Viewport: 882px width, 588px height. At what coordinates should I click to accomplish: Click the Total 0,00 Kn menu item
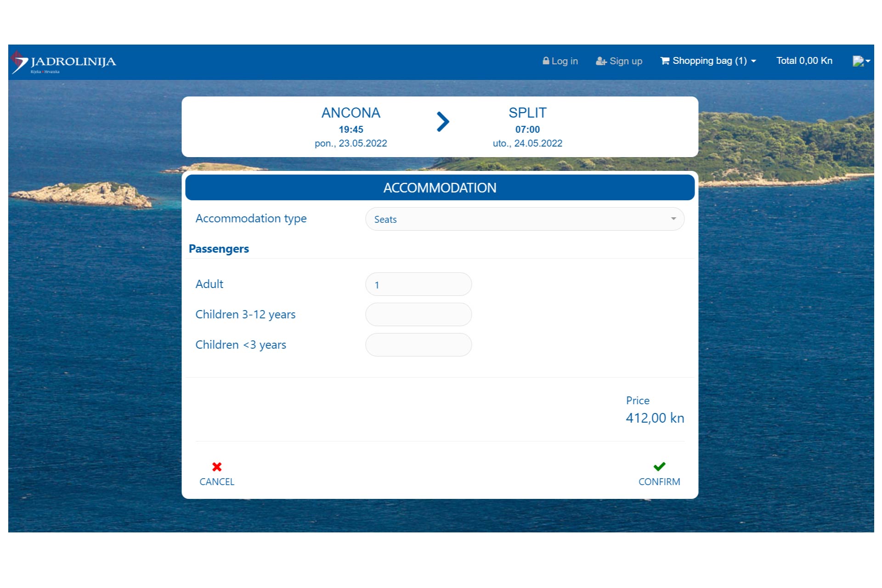[804, 61]
